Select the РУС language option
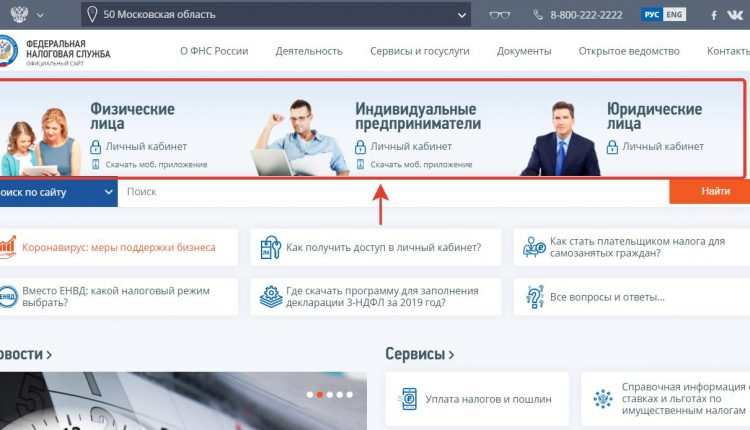 [x=652, y=14]
